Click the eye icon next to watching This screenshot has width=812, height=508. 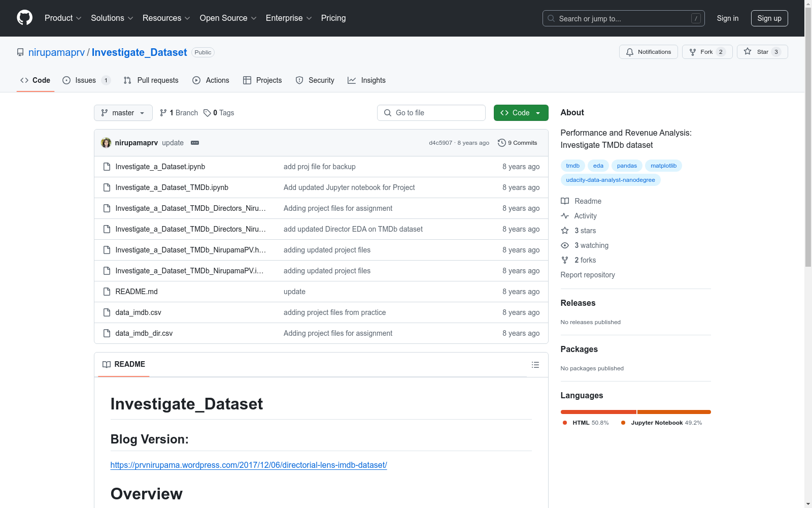(x=565, y=245)
